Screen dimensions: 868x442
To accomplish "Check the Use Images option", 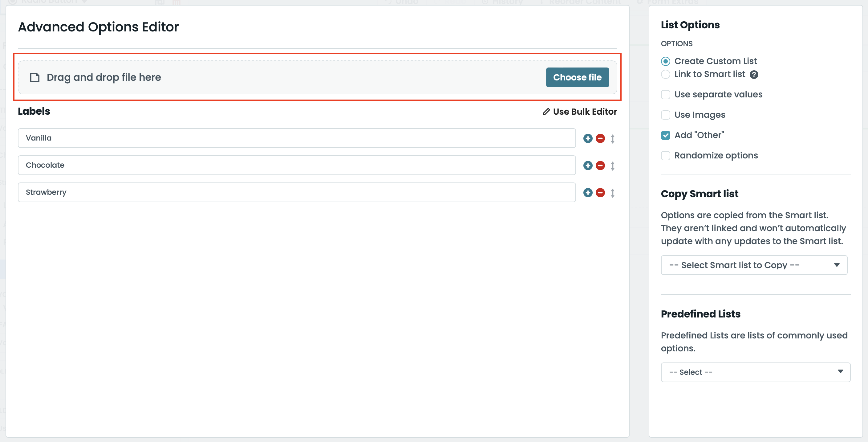I will pyautogui.click(x=666, y=115).
